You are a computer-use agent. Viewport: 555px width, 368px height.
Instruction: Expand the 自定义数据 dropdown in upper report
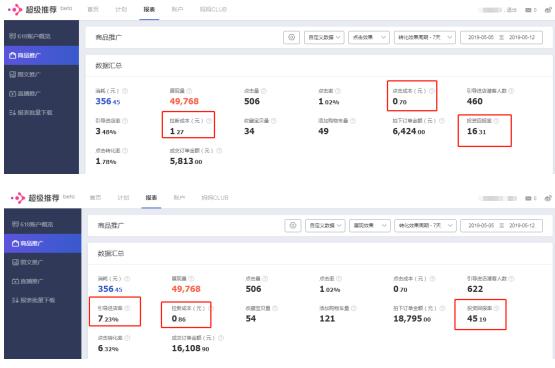324,37
